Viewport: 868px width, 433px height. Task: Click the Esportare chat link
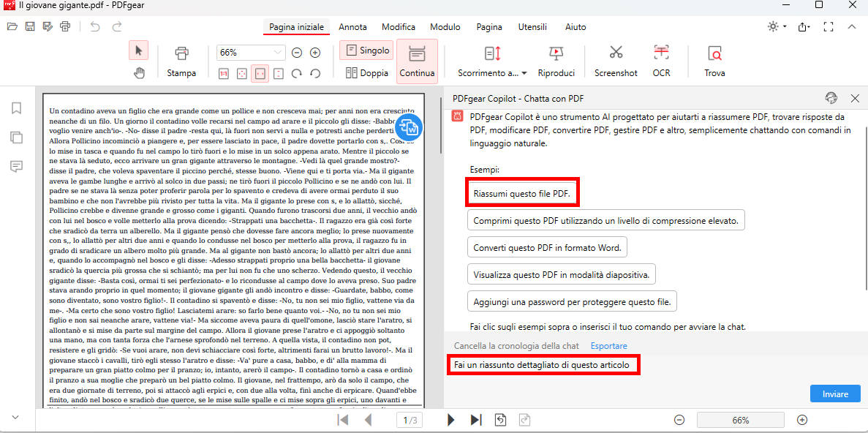click(x=608, y=345)
